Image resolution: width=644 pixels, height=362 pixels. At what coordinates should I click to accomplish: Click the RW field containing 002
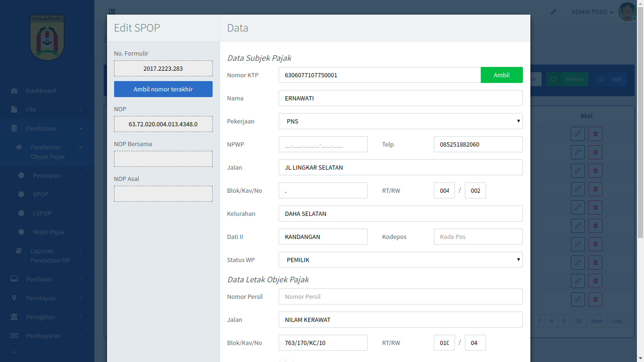click(475, 190)
